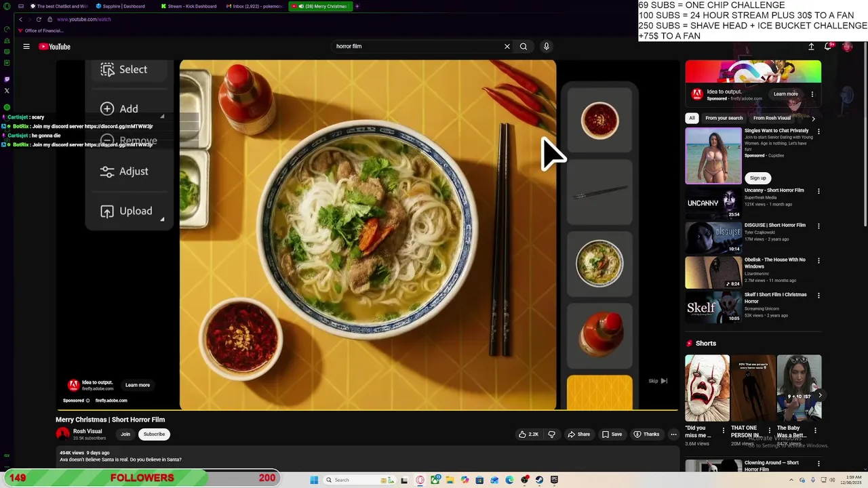This screenshot has height=488, width=868.
Task: Open the YouTube create upload icon
Action: click(x=811, y=47)
